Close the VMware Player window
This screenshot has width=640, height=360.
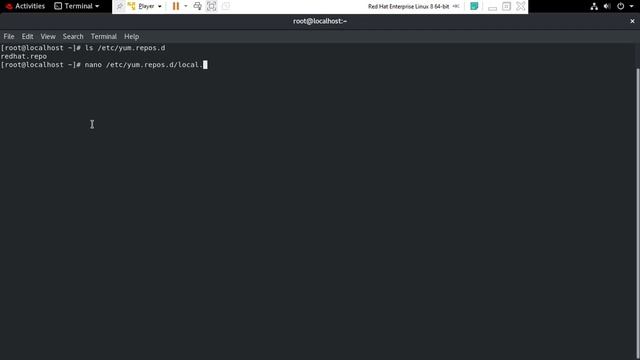521,6
